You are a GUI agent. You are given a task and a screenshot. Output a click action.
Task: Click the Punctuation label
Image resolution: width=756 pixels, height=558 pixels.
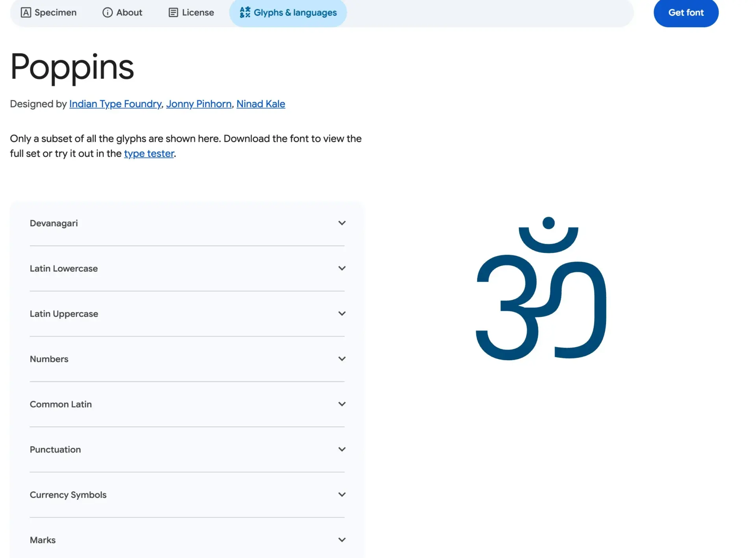[56, 450]
